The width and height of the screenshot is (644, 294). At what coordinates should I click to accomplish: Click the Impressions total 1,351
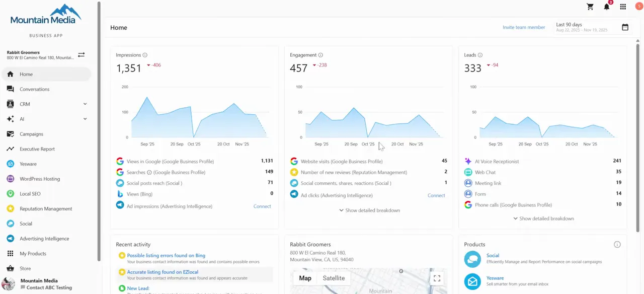pos(129,68)
